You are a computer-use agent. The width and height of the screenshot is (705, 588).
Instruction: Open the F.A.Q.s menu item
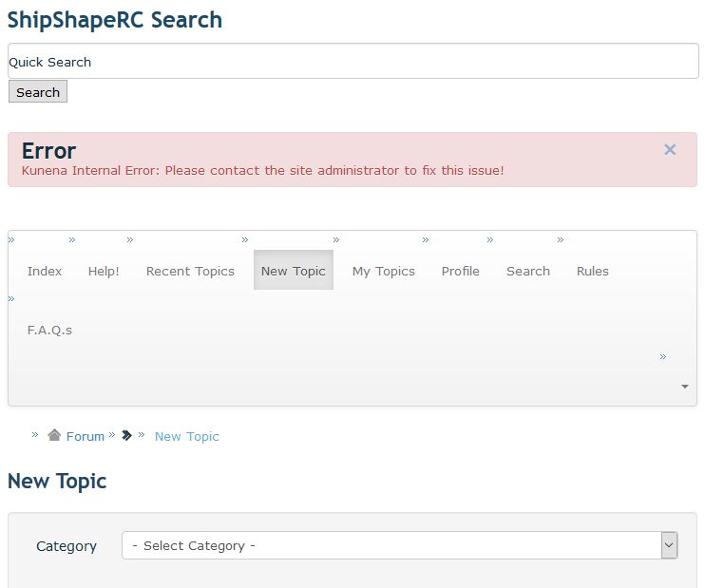(49, 330)
